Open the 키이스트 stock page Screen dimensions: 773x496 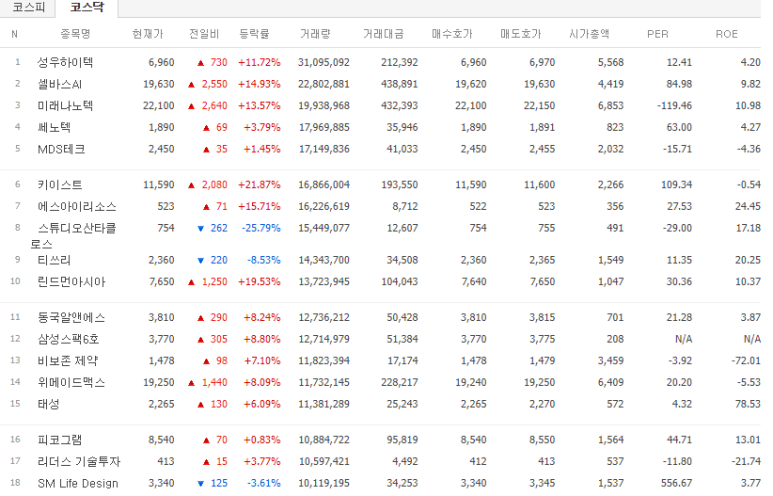pos(60,185)
